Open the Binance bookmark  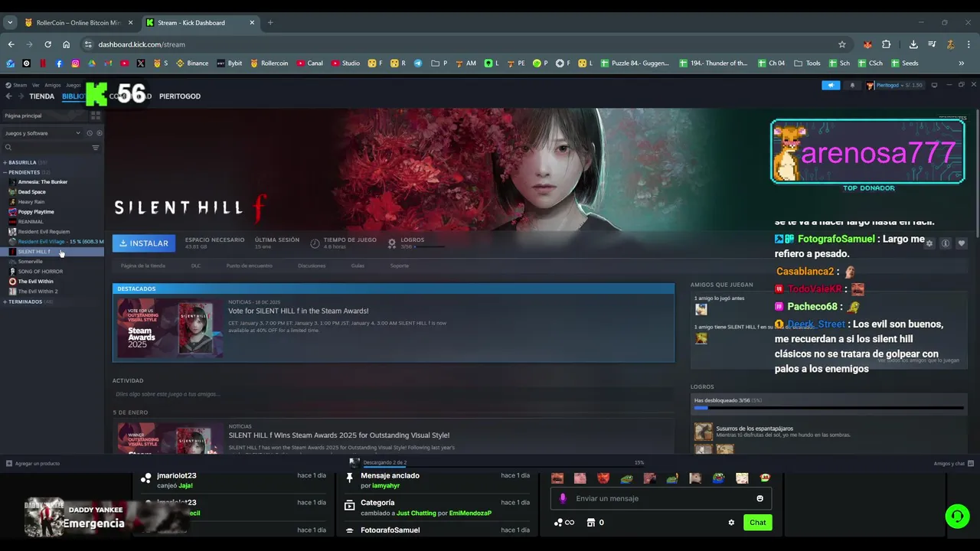(192, 64)
